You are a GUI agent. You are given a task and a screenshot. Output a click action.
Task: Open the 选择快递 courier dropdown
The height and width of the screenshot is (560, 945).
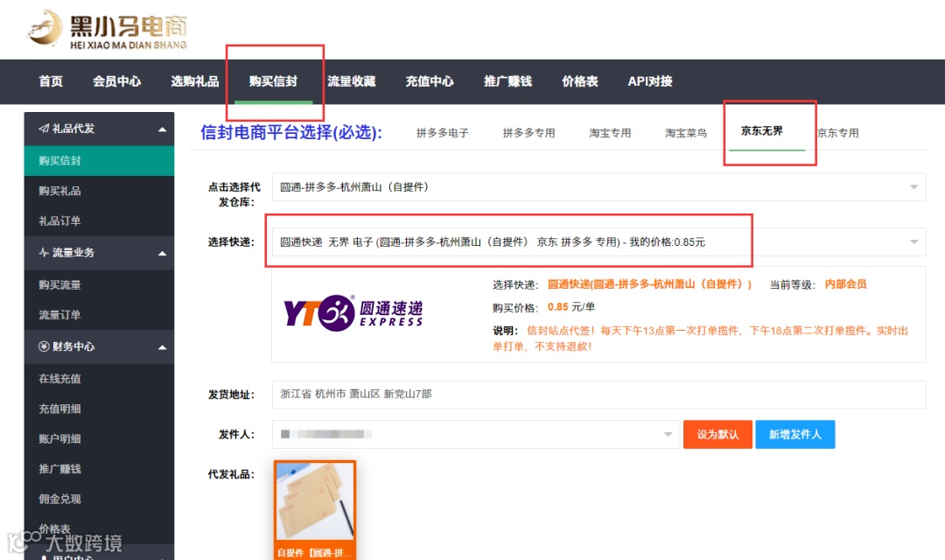[x=598, y=241]
